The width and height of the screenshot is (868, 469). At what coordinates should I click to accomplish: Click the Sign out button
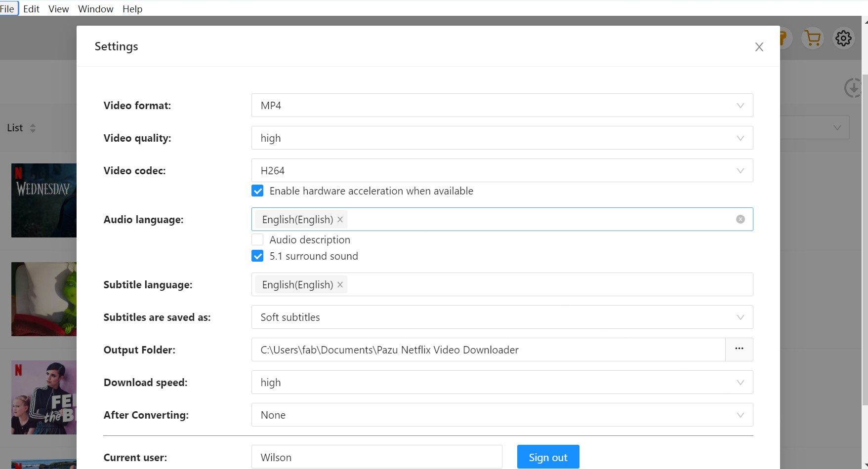pyautogui.click(x=548, y=457)
